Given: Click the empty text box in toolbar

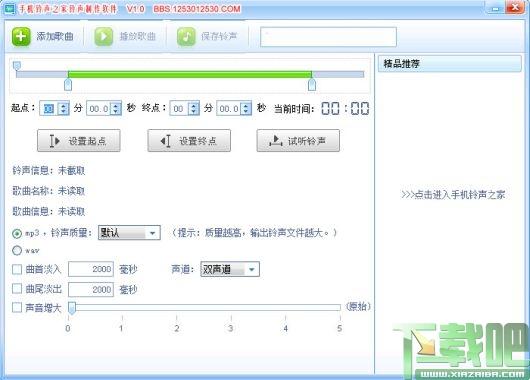Looking at the screenshot, I should 328,37.
